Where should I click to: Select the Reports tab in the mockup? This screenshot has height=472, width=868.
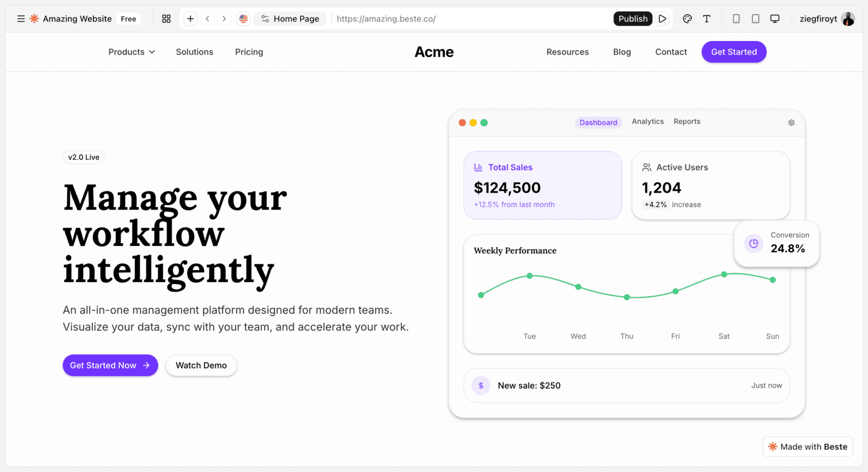pos(687,121)
